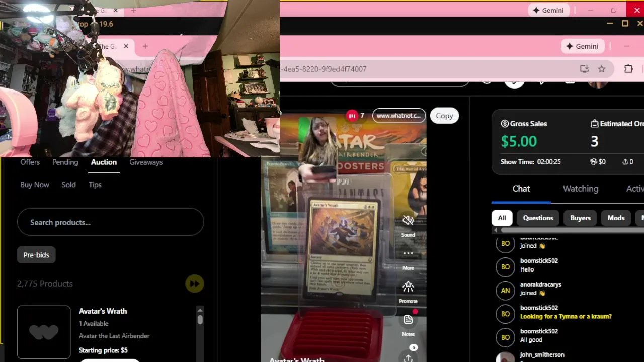Image resolution: width=644 pixels, height=362 pixels.
Task: Click anorakdracarys AN avatar in chat
Action: coord(506,290)
